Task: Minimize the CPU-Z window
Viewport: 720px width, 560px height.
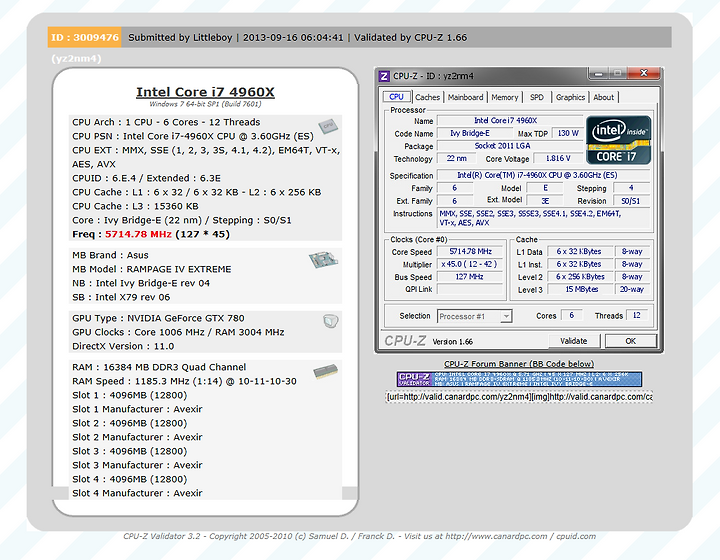Action: (598, 73)
